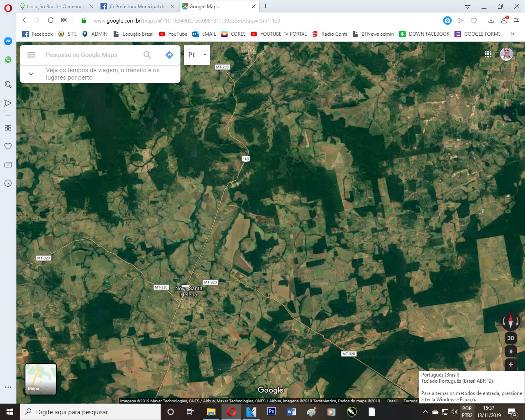The width and height of the screenshot is (525, 420).
Task: Click the Google Maps search magnifier
Action: tap(147, 55)
